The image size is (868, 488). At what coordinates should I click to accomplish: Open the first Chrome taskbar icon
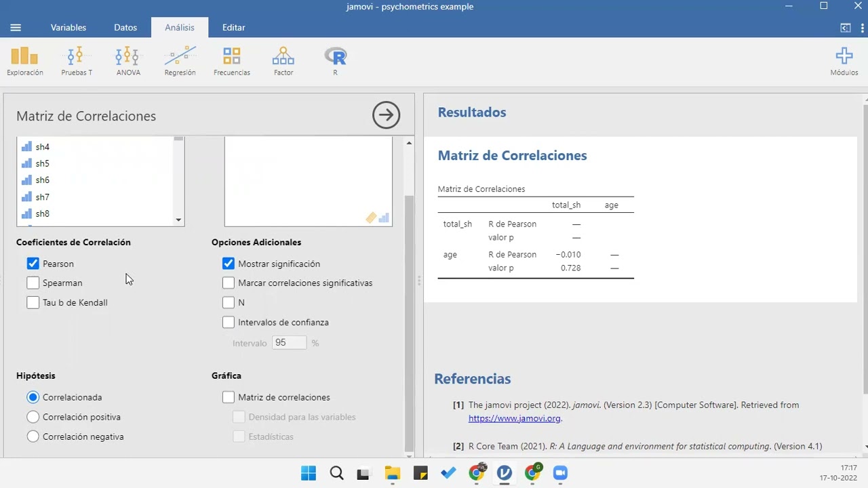point(477,472)
